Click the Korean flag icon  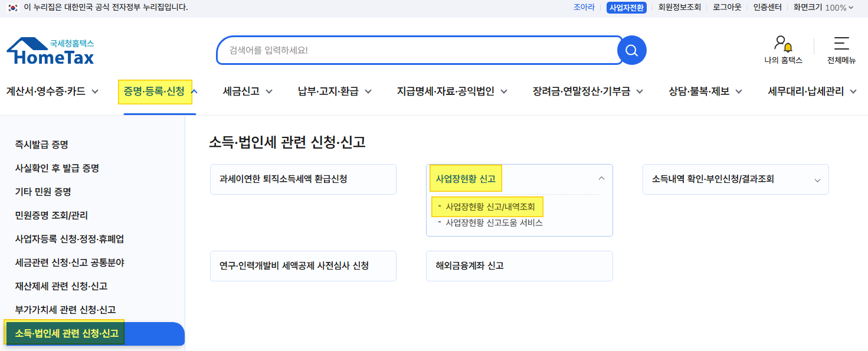pyautogui.click(x=13, y=8)
